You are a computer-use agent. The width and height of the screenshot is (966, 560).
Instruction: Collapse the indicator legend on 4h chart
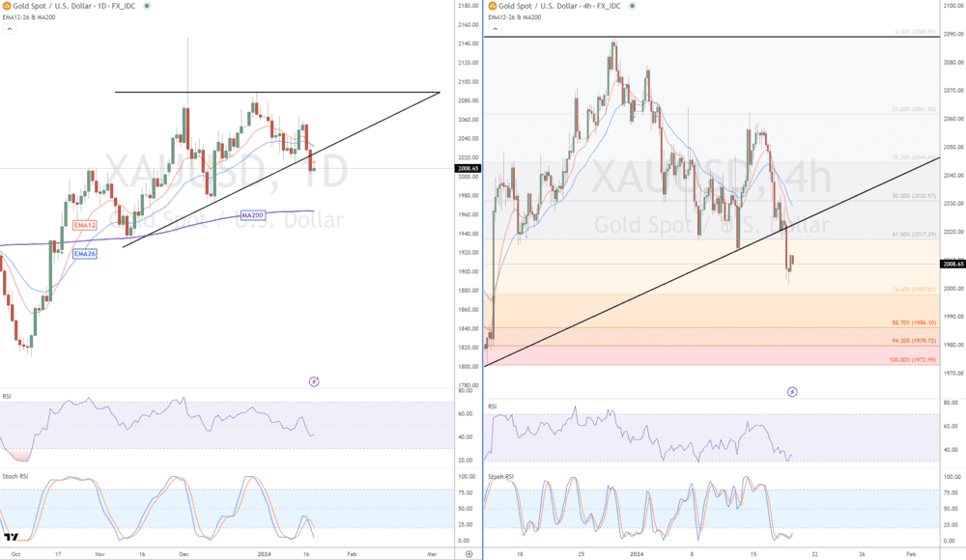[x=497, y=29]
